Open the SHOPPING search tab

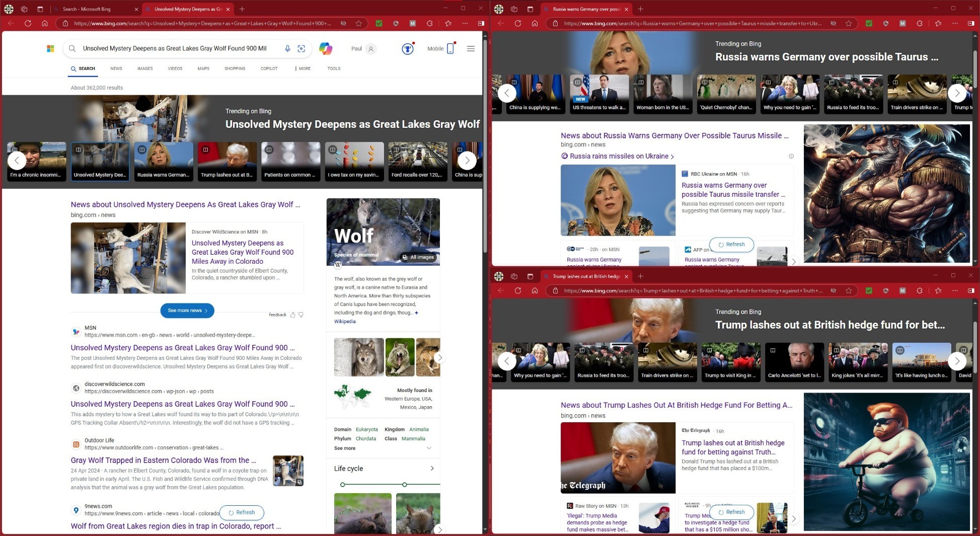pyautogui.click(x=235, y=68)
